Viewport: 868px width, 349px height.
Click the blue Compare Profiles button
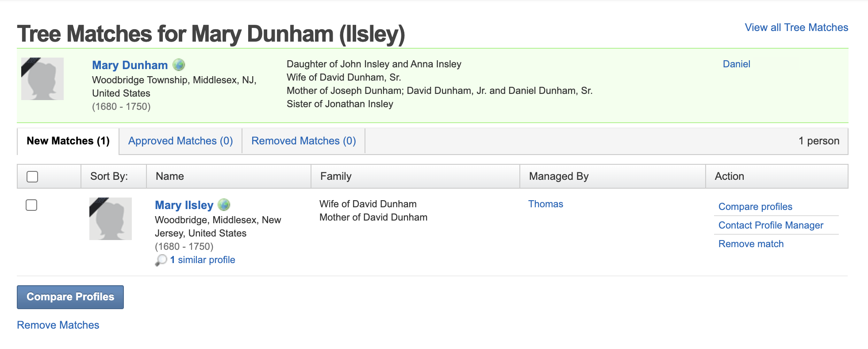70,297
